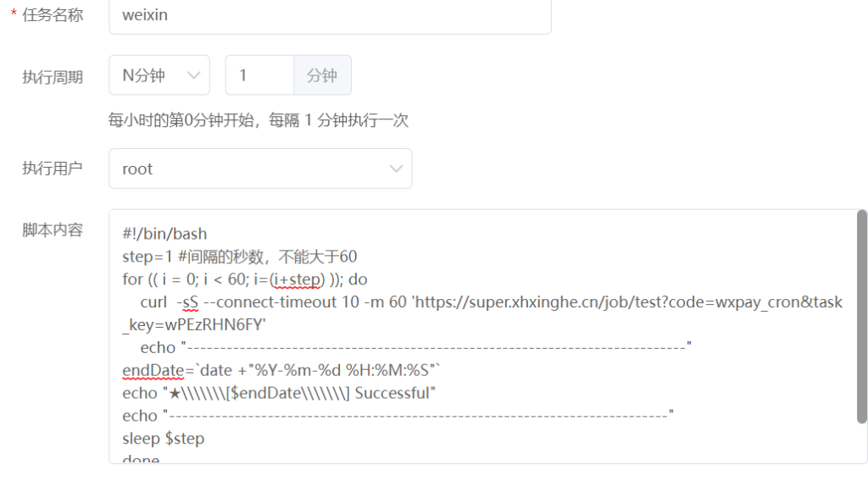Click the task name field containing weixin
The height and width of the screenshot is (481, 868).
[x=330, y=15]
